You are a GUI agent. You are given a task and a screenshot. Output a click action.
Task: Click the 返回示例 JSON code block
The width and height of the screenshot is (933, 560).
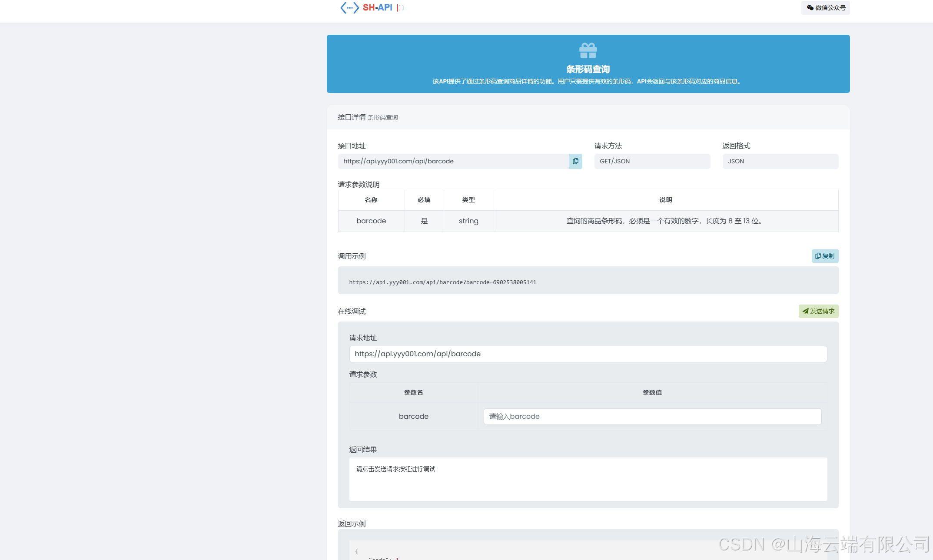coord(521,551)
